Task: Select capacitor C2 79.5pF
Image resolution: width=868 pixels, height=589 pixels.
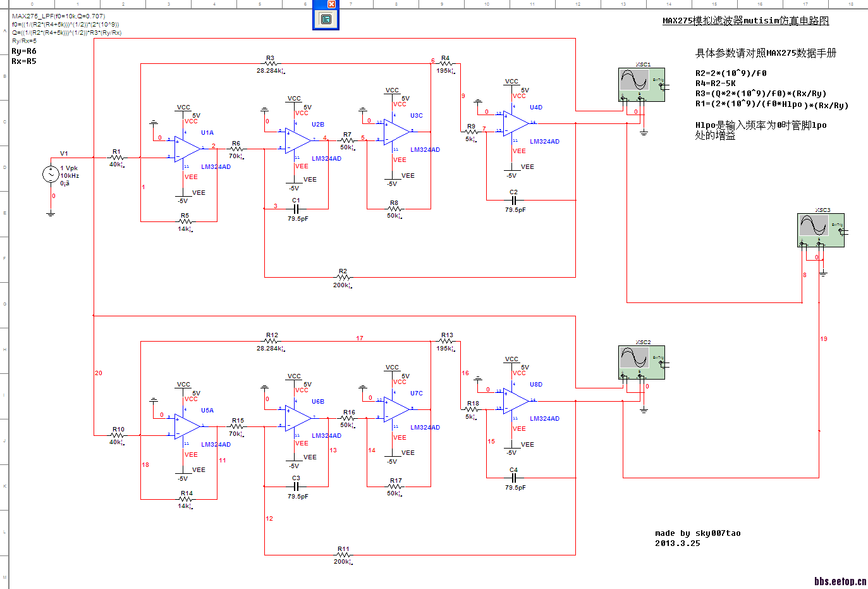Action: coord(513,200)
